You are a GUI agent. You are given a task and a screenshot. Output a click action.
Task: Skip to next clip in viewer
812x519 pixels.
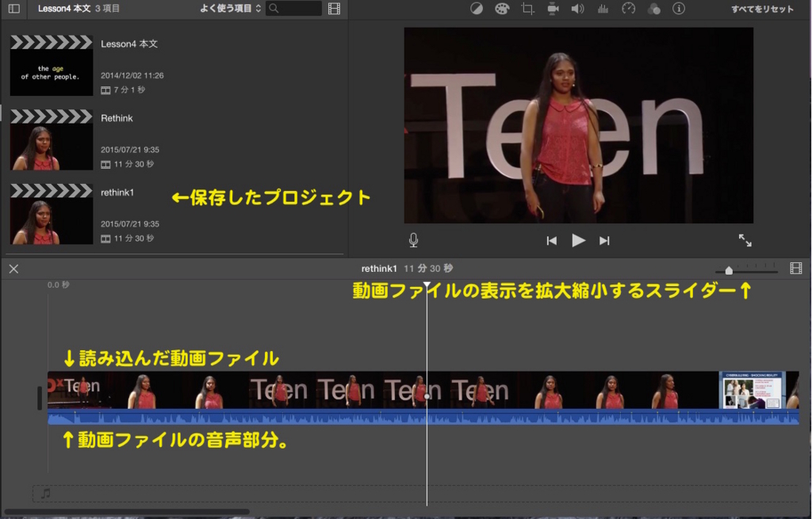pos(604,241)
